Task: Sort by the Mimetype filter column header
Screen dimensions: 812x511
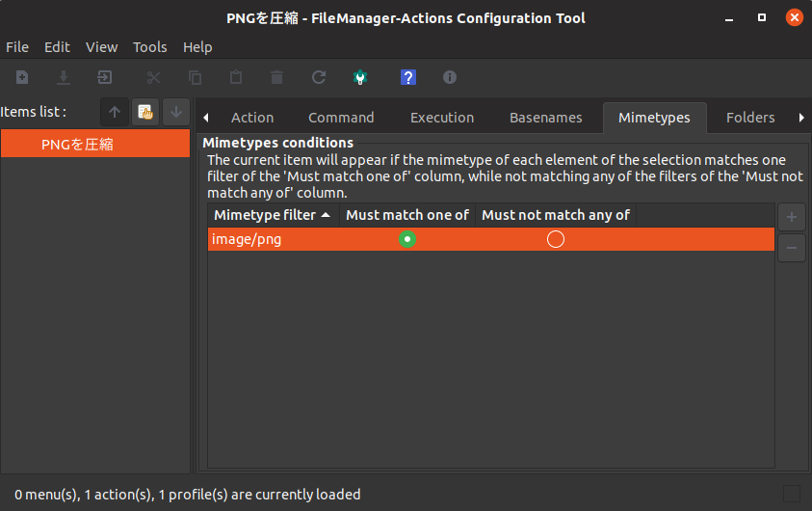Action: [273, 215]
